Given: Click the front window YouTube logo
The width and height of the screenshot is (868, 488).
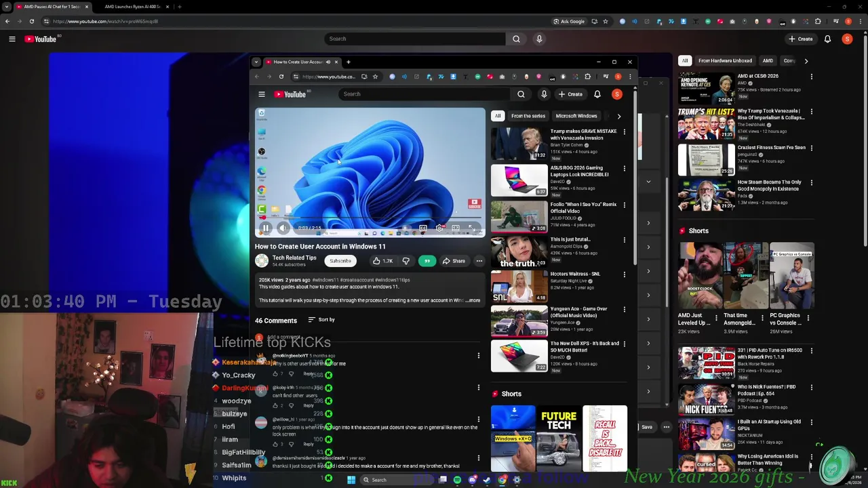Looking at the screenshot, I should pyautogui.click(x=290, y=94).
